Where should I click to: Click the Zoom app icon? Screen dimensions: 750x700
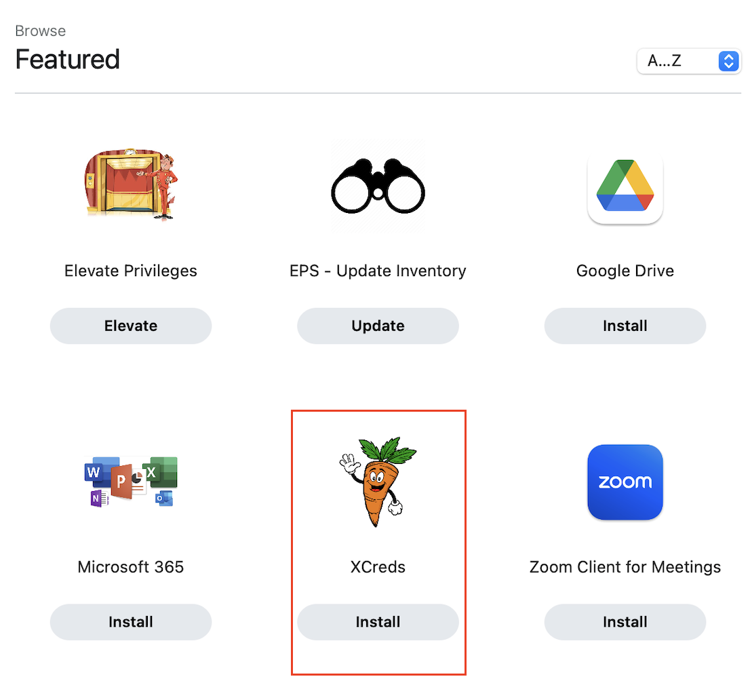[x=625, y=482]
